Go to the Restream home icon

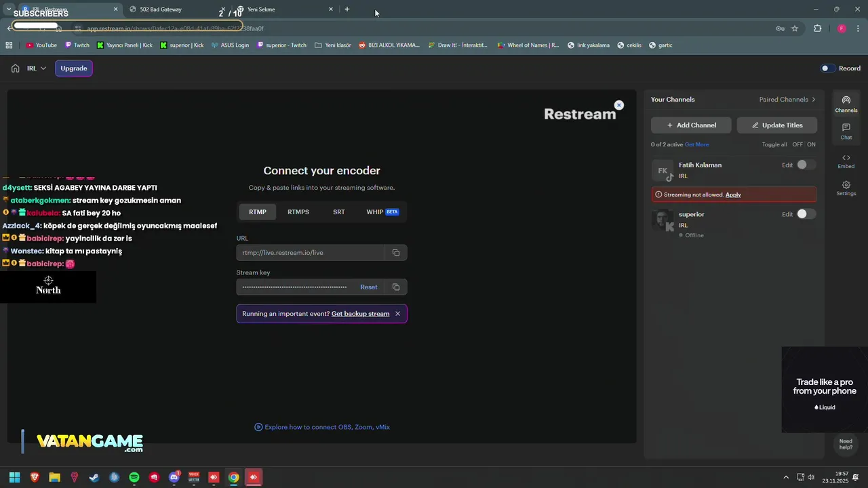(15, 68)
